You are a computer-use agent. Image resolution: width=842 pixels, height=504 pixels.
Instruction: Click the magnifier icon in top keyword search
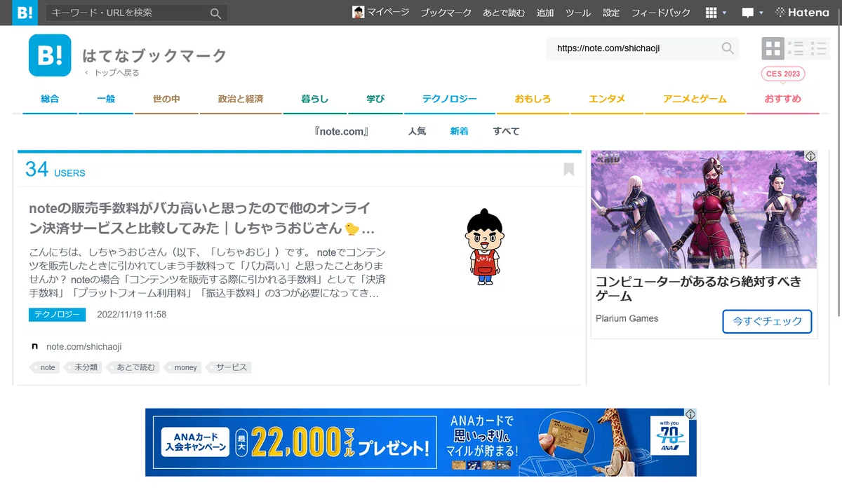[x=216, y=13]
